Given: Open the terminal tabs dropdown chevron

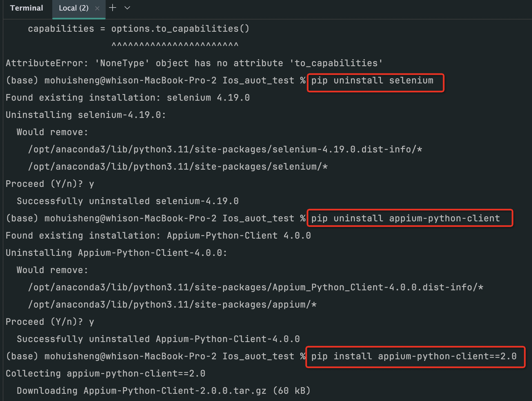Looking at the screenshot, I should [127, 8].
